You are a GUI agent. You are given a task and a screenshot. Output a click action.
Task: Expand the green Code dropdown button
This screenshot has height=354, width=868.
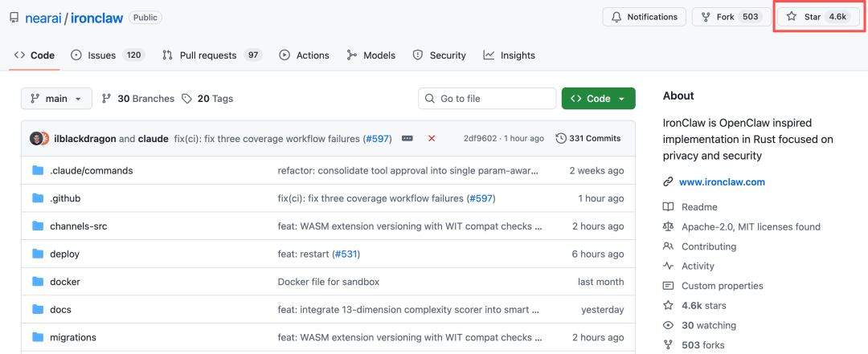(598, 99)
